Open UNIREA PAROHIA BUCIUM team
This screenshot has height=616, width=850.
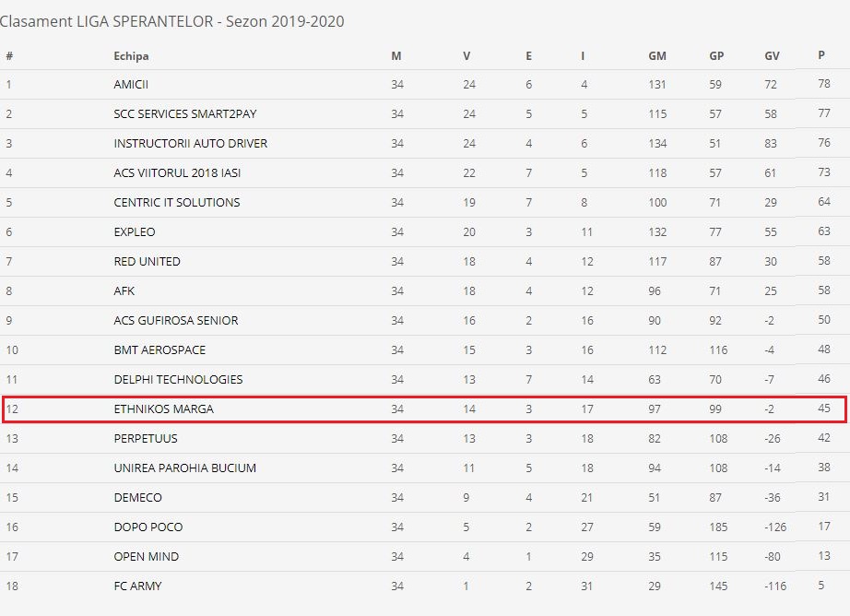pyautogui.click(x=185, y=468)
